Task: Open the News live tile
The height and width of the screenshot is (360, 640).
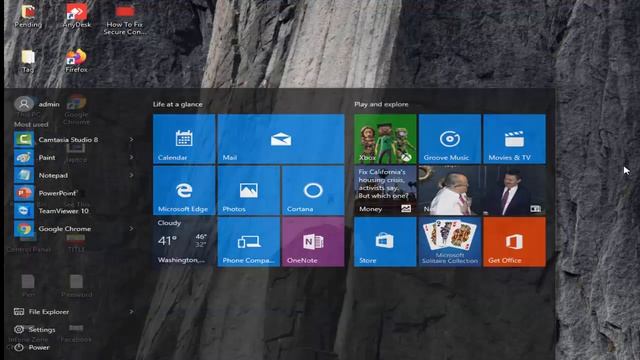Action: (482, 190)
